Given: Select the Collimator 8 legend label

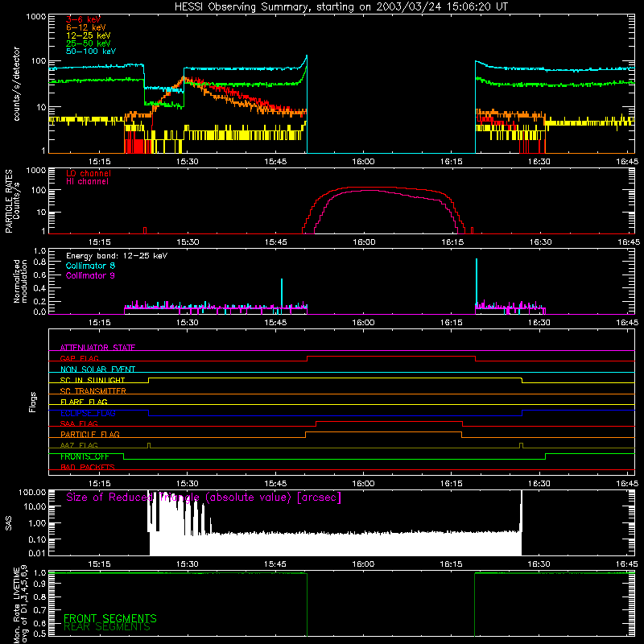Looking at the screenshot, I should [90, 266].
